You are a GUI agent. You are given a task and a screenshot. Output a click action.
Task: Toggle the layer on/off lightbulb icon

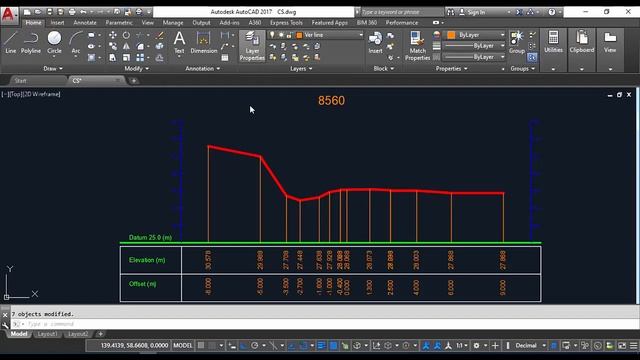[272, 35]
